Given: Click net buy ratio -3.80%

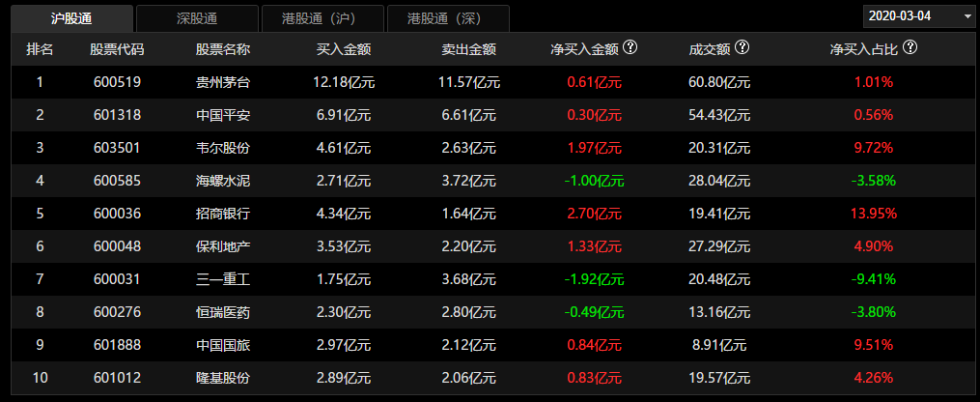Looking at the screenshot, I should [873, 312].
